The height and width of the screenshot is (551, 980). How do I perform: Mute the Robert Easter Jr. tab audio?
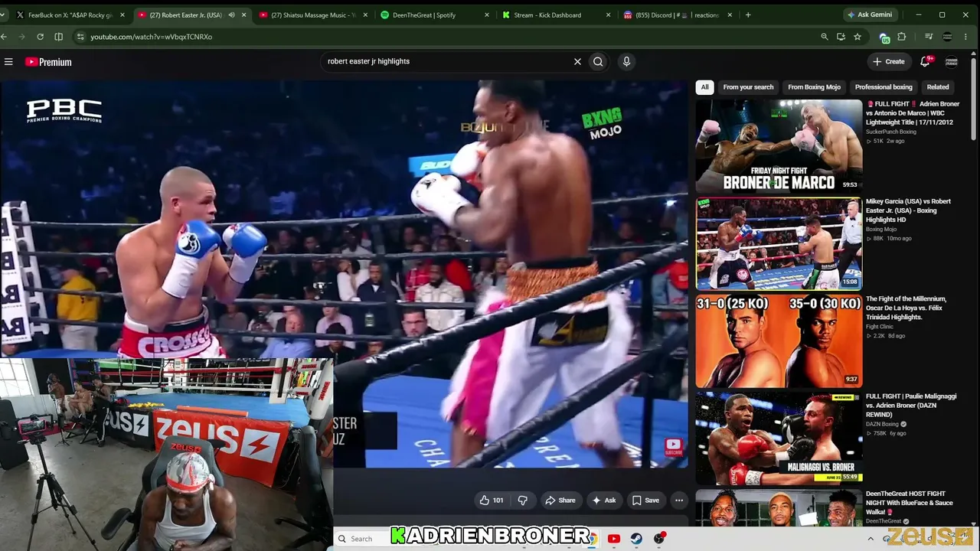coord(231,15)
